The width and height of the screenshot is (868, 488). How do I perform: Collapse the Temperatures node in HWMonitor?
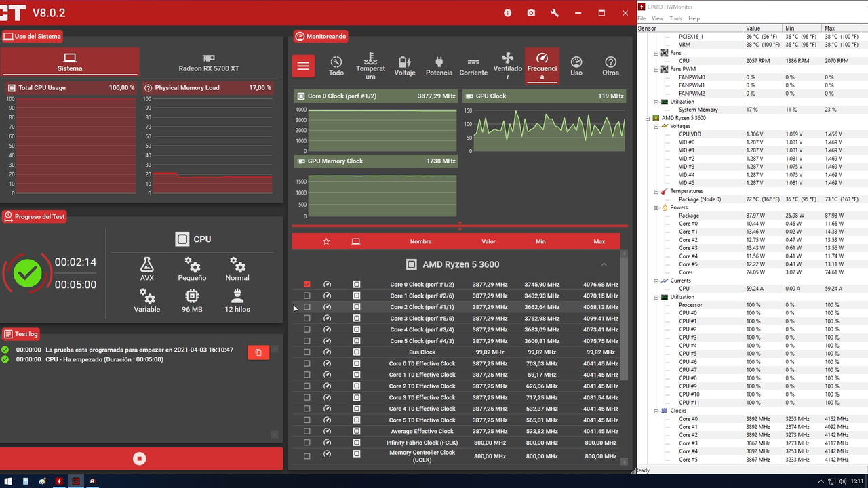pyautogui.click(x=656, y=191)
